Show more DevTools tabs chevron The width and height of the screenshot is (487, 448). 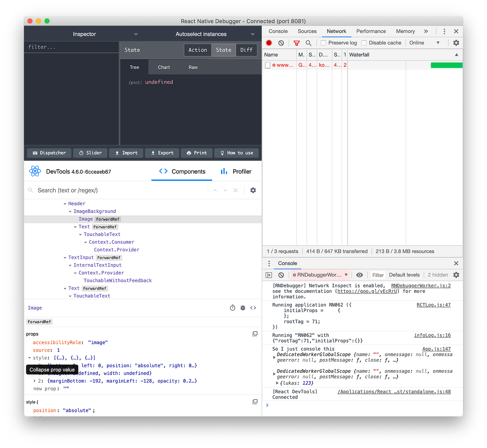click(x=426, y=32)
